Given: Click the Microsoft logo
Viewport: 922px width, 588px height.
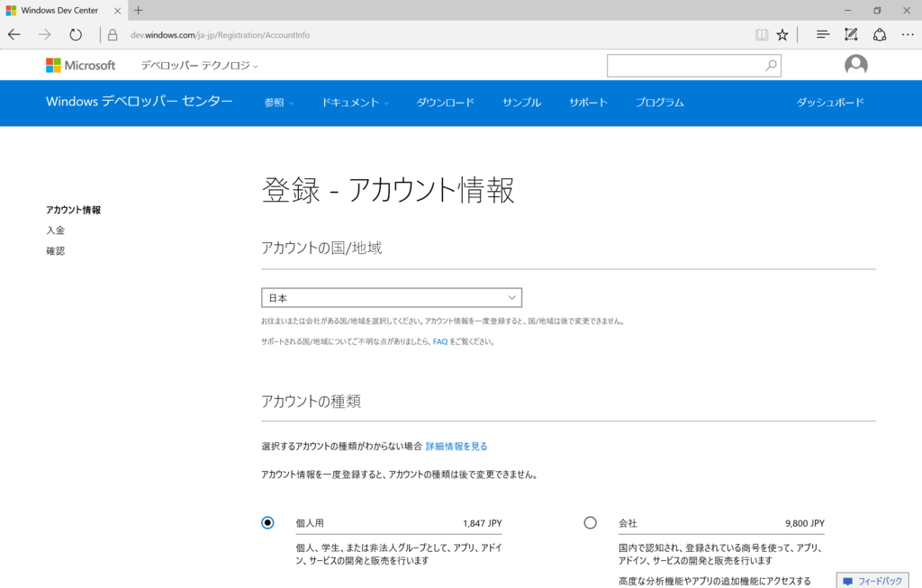Looking at the screenshot, I should click(80, 65).
